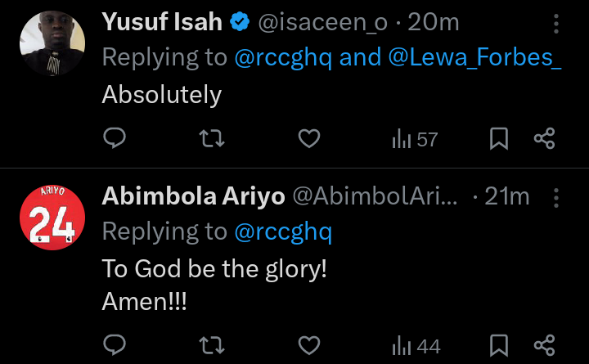Screen dimensions: 589x364
Task: Share Abimbola Ariyo's tweet
Action: [544, 345]
